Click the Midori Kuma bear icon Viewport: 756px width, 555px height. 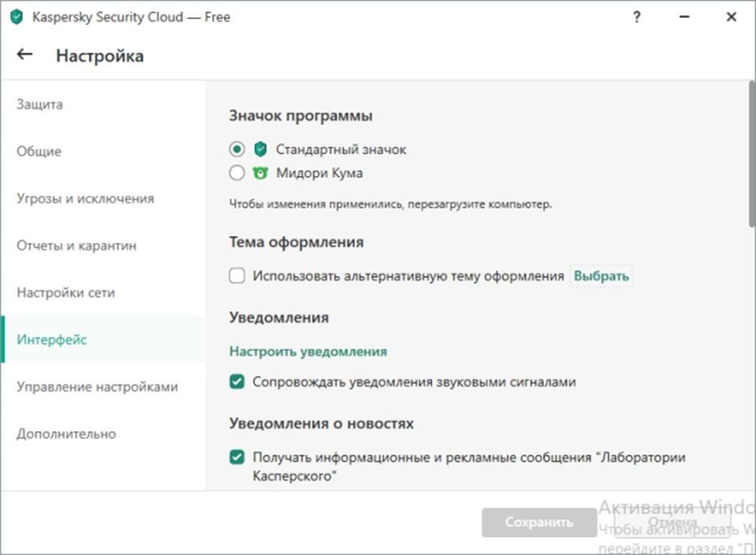pos(260,173)
